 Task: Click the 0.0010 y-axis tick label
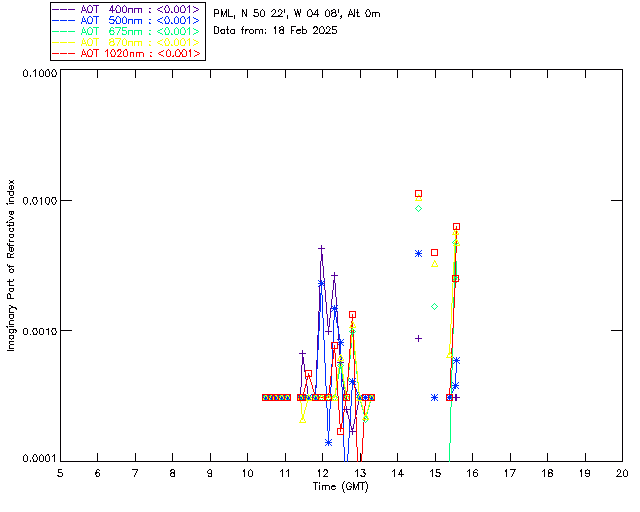(39, 331)
